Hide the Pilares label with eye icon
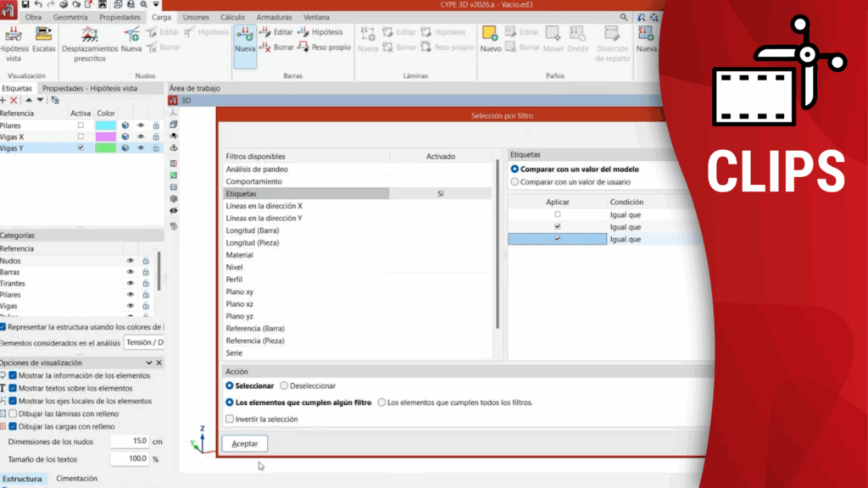This screenshot has height=488, width=868. click(x=141, y=125)
